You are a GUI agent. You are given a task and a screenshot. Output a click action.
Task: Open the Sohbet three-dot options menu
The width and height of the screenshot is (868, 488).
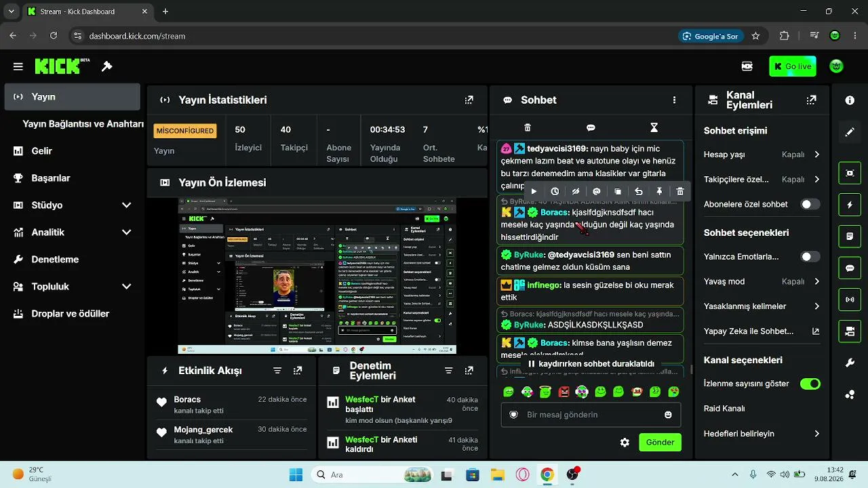674,100
